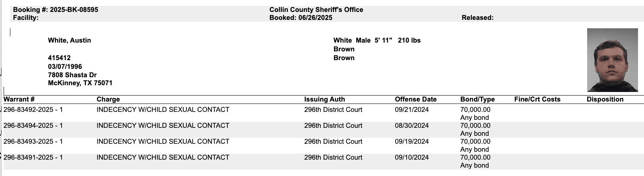Screen dimensions: 644x176
Task: Click the ID number 415412
Action: [59, 58]
